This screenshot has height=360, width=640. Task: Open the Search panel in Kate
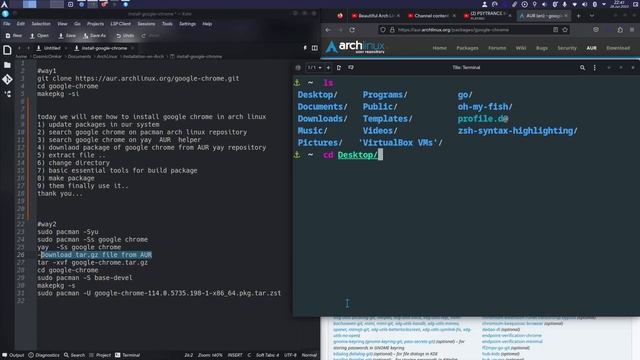pyautogui.click(x=74, y=355)
